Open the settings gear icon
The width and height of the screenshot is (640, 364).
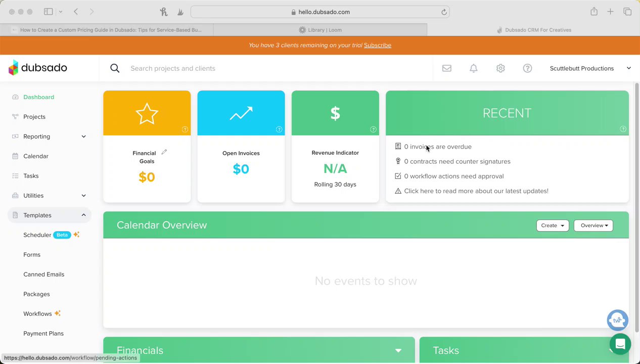(x=500, y=68)
